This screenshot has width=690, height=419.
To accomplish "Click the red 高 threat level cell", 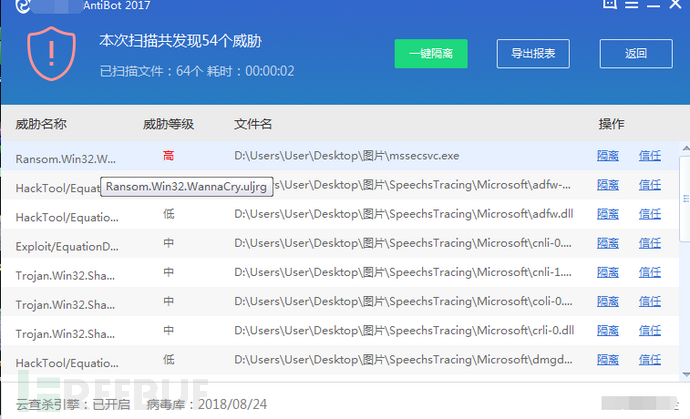I will (x=169, y=155).
